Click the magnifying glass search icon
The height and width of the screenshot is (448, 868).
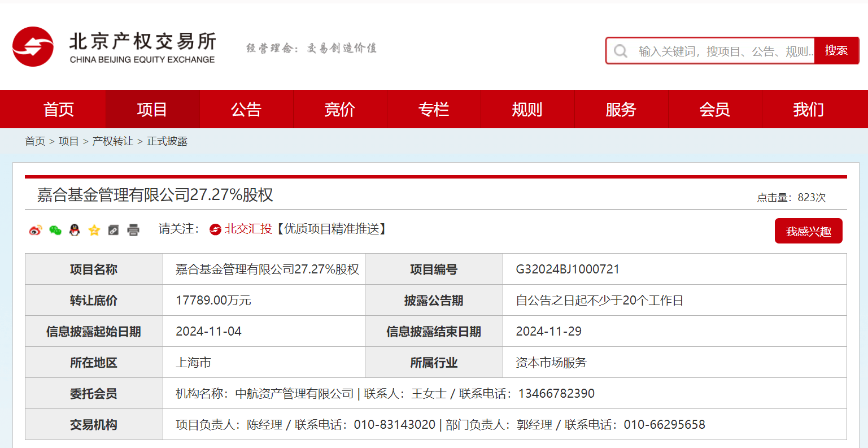tap(621, 50)
